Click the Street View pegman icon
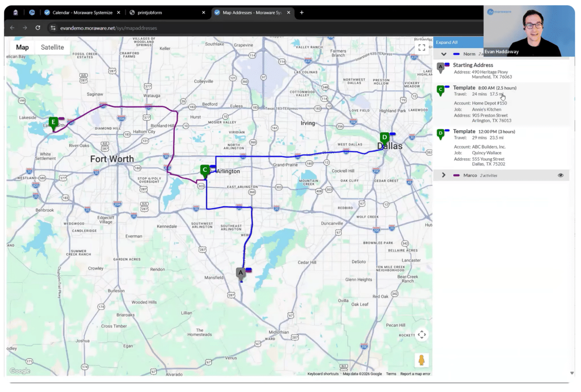The width and height of the screenshot is (581, 392). 421,360
